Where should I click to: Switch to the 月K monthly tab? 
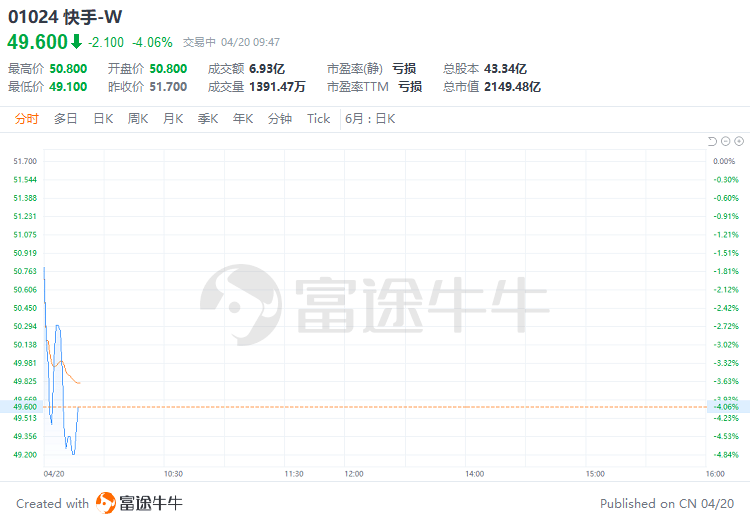173,119
